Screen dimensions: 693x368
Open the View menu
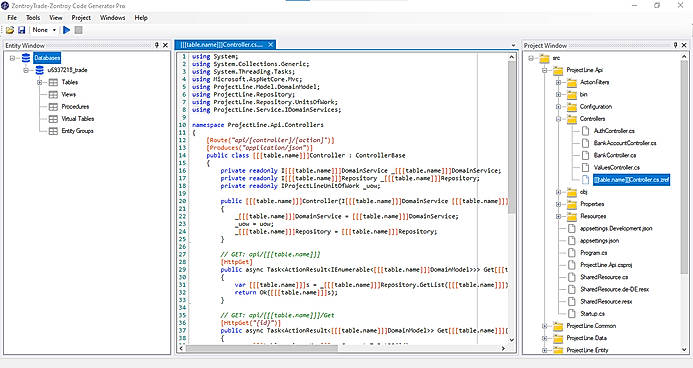click(x=56, y=18)
